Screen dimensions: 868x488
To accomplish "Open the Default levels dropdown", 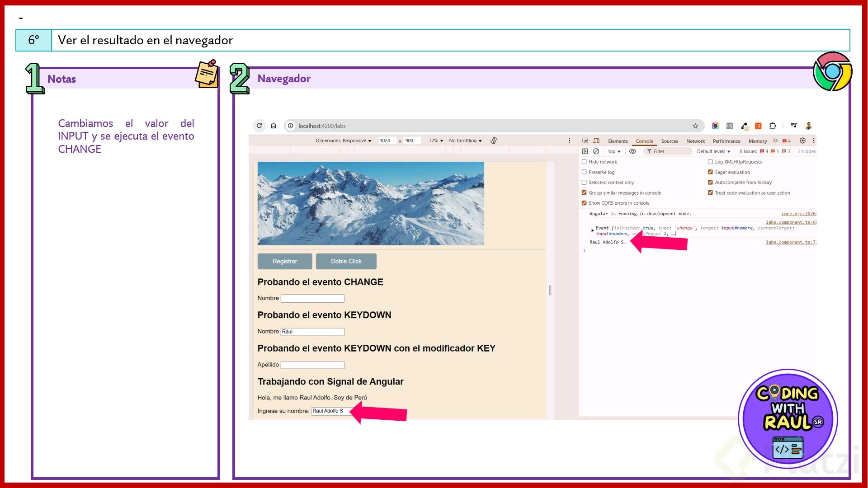I will pos(713,151).
